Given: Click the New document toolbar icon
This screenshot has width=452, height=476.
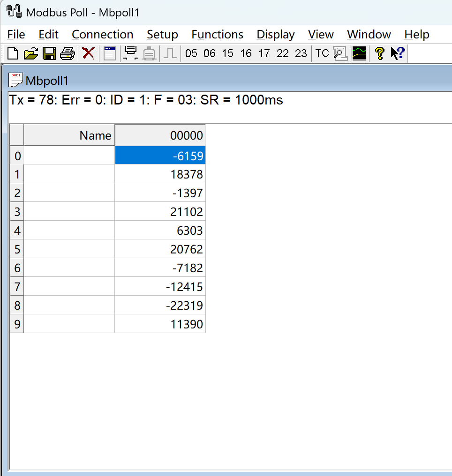Looking at the screenshot, I should point(13,53).
